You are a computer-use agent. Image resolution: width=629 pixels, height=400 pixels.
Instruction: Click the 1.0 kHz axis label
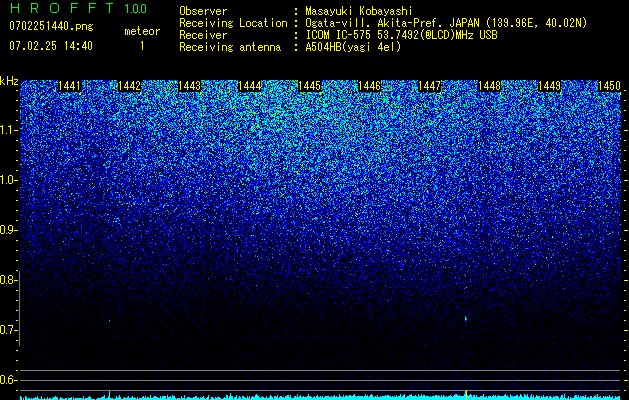tap(8, 180)
